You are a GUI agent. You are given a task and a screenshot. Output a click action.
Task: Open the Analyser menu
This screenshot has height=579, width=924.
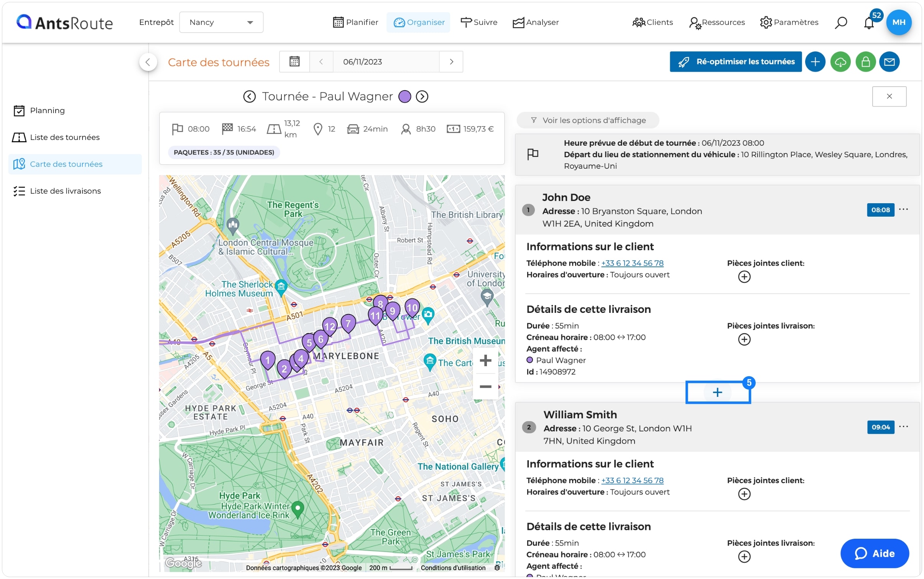(x=536, y=22)
